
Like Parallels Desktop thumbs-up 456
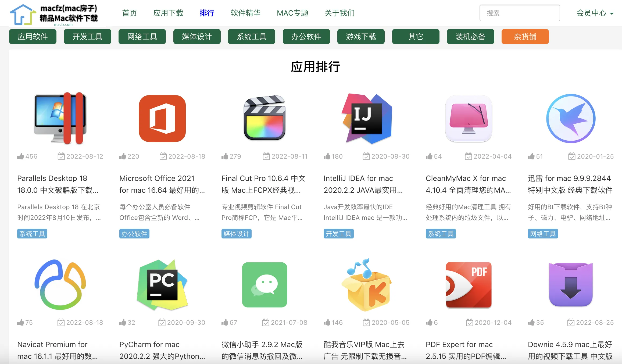pos(27,156)
